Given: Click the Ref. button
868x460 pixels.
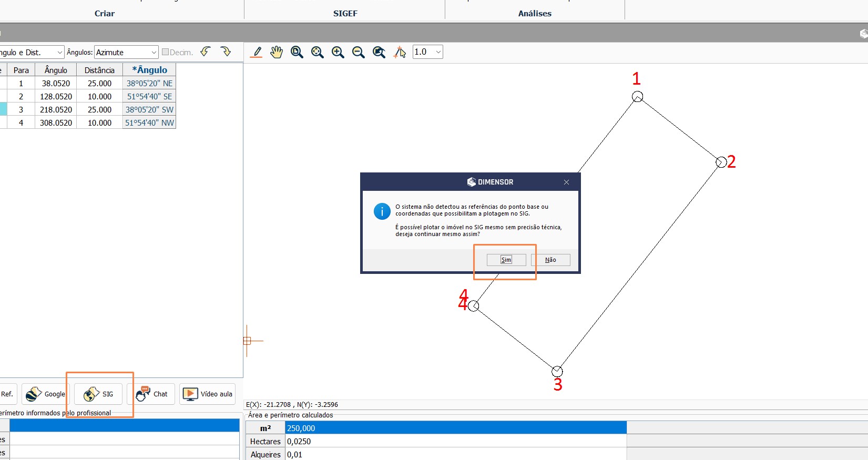Looking at the screenshot, I should coord(8,394).
